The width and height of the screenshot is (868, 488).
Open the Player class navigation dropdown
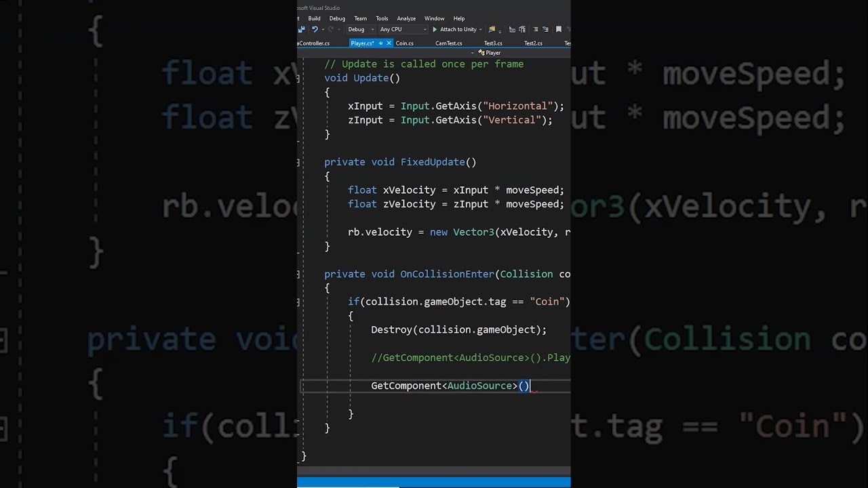[x=524, y=52]
